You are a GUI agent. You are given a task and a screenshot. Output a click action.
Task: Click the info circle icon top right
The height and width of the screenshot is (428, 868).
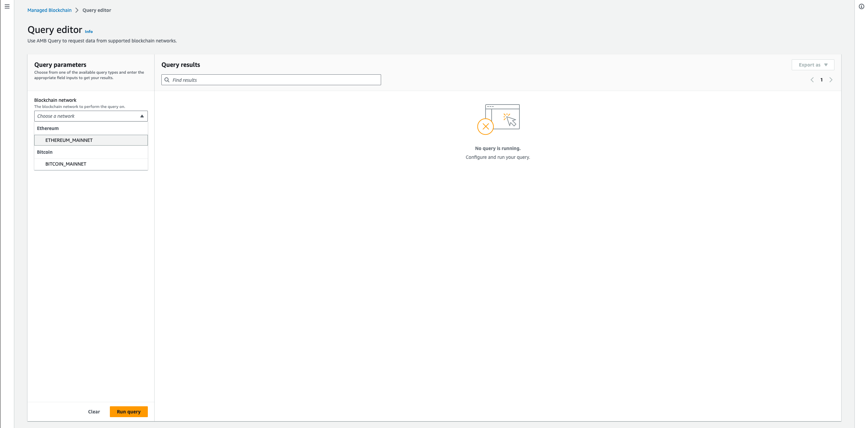click(x=861, y=6)
